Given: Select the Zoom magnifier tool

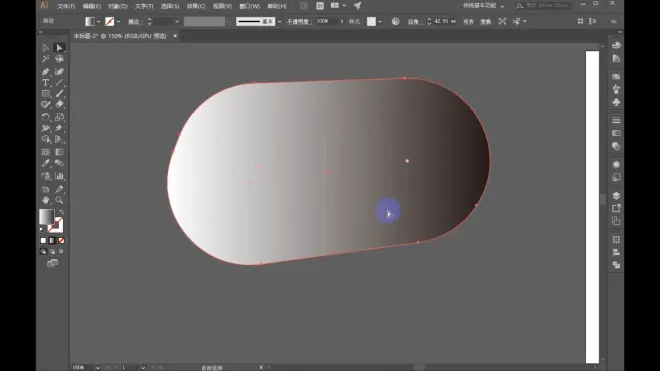Looking at the screenshot, I should (59, 200).
